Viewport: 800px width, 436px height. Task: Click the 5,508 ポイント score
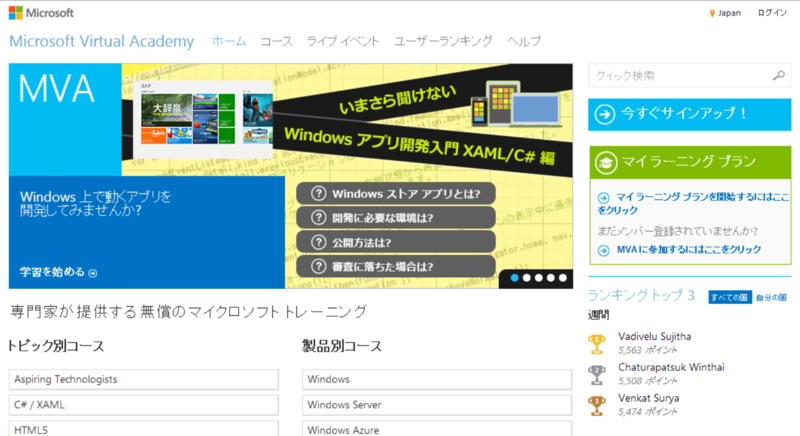tap(647, 381)
